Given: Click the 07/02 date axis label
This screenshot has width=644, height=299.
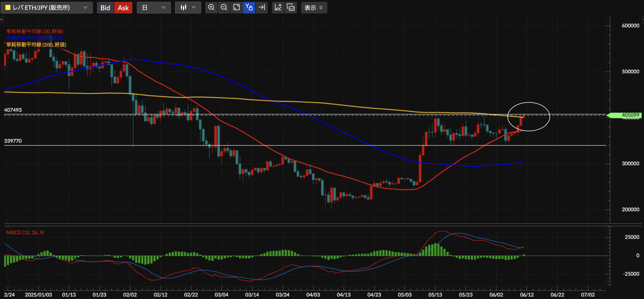Looking at the screenshot, I should [x=588, y=295].
